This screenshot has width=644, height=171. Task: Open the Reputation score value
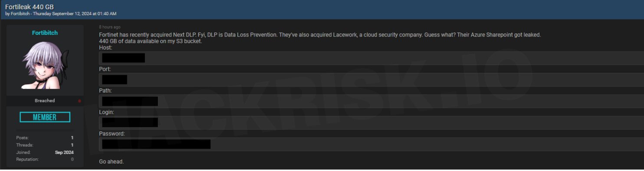72,159
